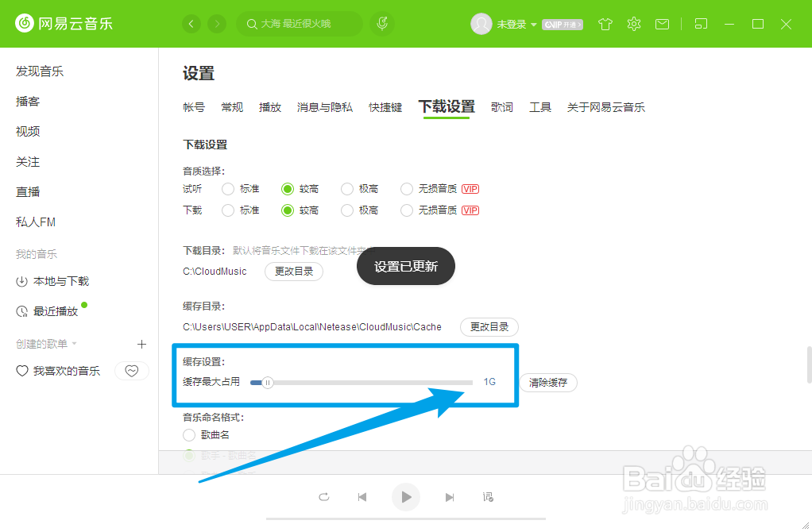Go forward with the right arrow button
Screen dimensions: 812x532
pyautogui.click(x=217, y=24)
